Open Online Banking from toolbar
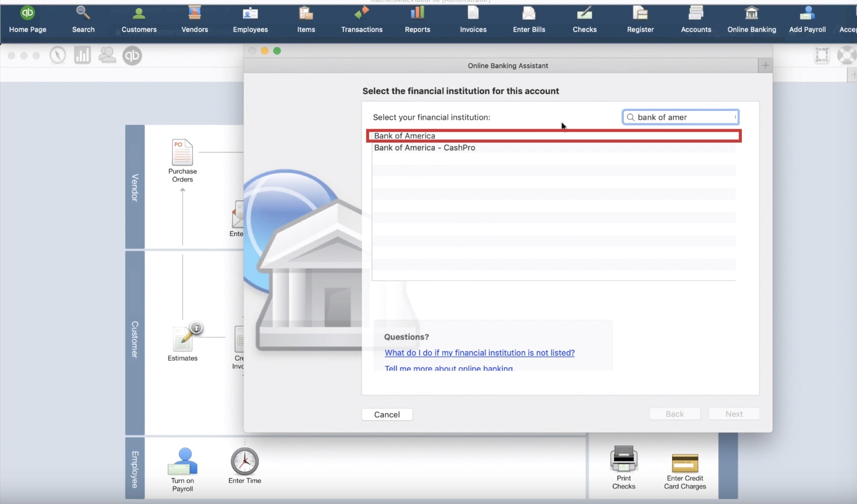Viewport: 857px width, 504px height. (752, 20)
